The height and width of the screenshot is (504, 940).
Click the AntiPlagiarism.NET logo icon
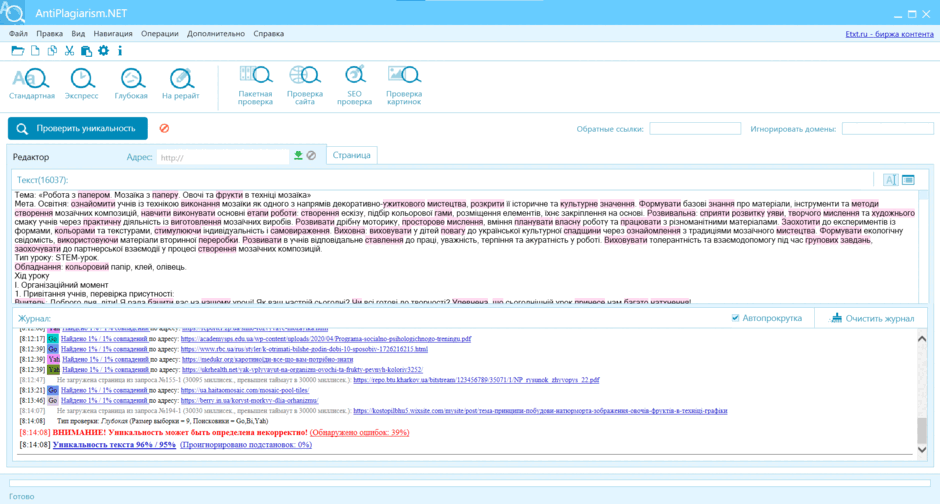(x=13, y=13)
